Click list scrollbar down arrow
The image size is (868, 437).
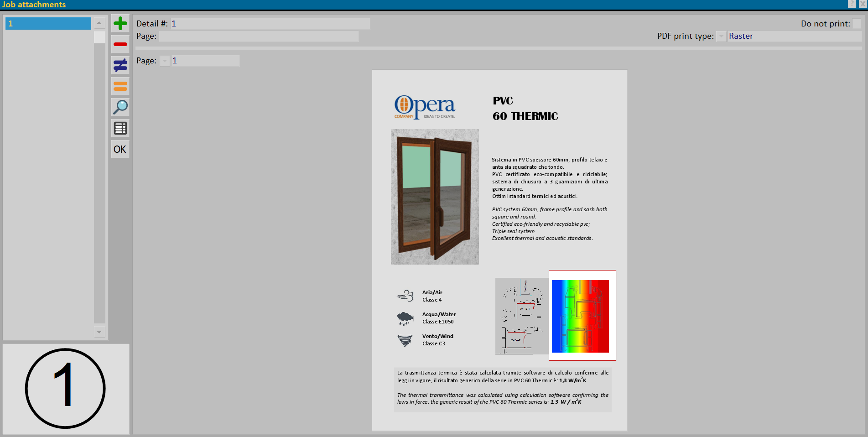pos(99,332)
